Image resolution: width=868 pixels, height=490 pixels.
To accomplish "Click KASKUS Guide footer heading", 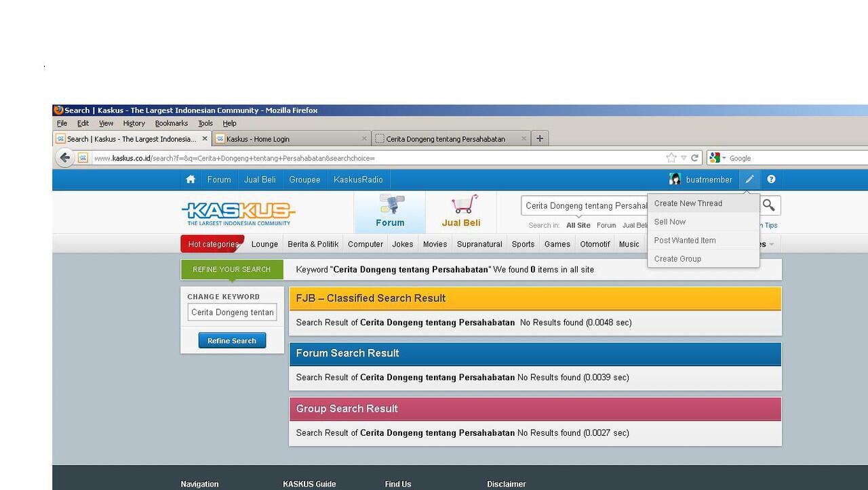I will click(309, 484).
